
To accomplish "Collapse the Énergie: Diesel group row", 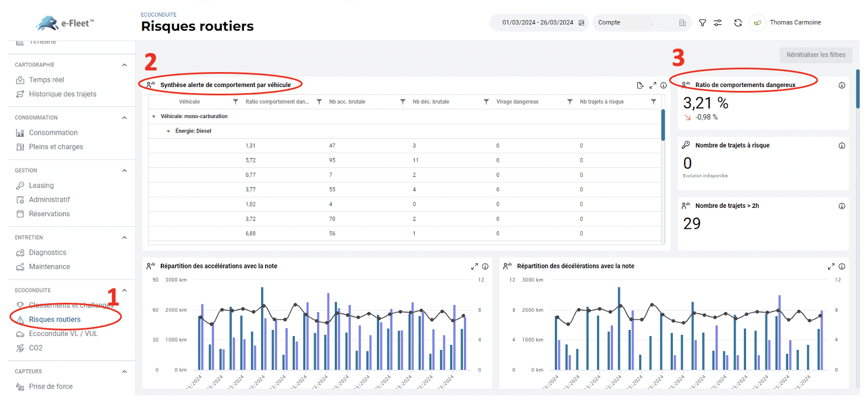I will tap(168, 131).
